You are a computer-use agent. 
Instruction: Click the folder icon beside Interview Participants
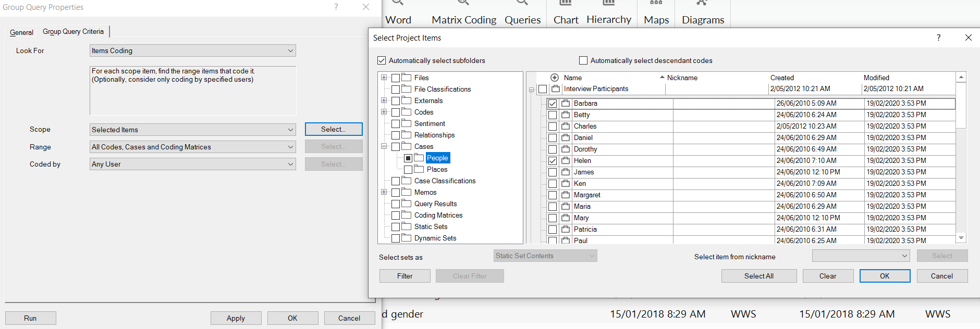(x=556, y=88)
